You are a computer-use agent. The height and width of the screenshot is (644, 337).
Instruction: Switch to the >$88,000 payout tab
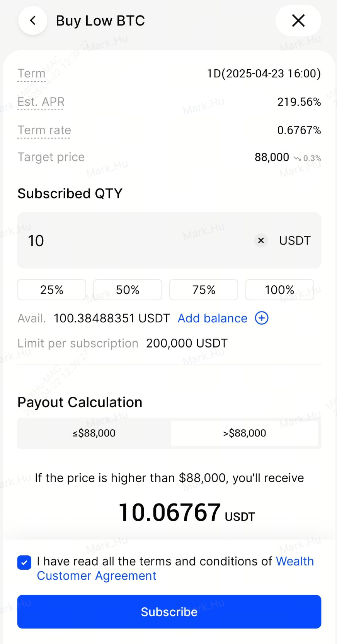pyautogui.click(x=244, y=433)
